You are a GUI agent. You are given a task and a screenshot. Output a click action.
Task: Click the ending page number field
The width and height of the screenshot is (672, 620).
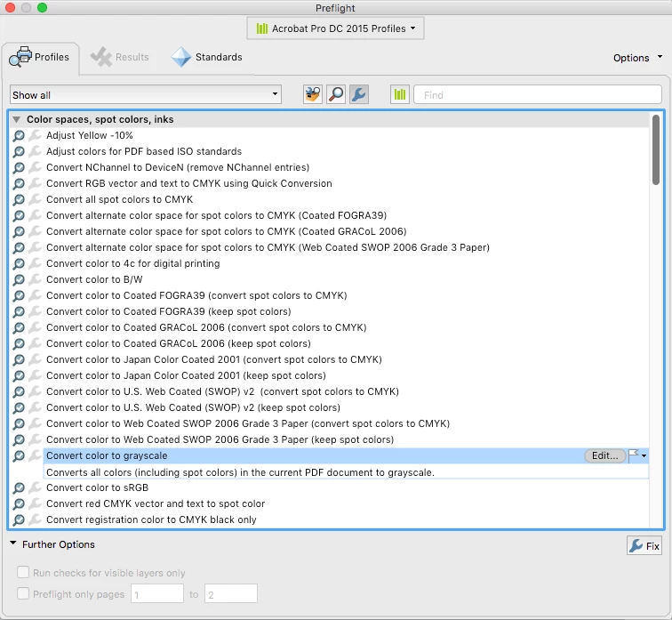tap(230, 593)
